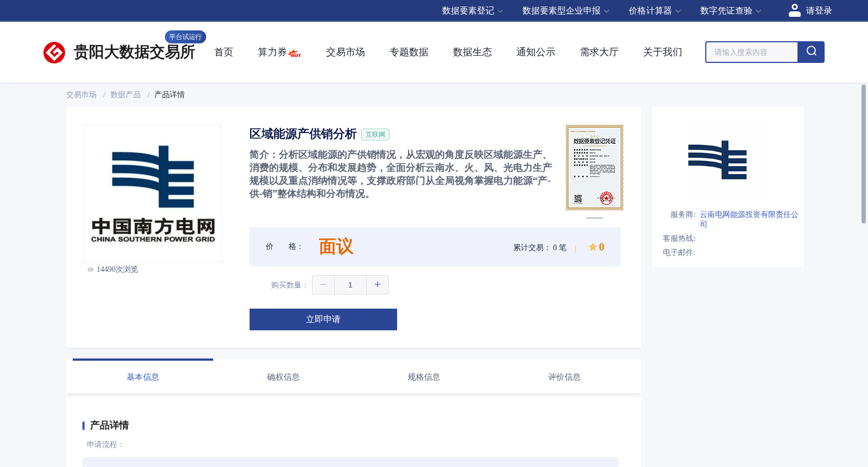Image resolution: width=868 pixels, height=467 pixels.
Task: Click the star favorite icon
Action: coord(593,247)
